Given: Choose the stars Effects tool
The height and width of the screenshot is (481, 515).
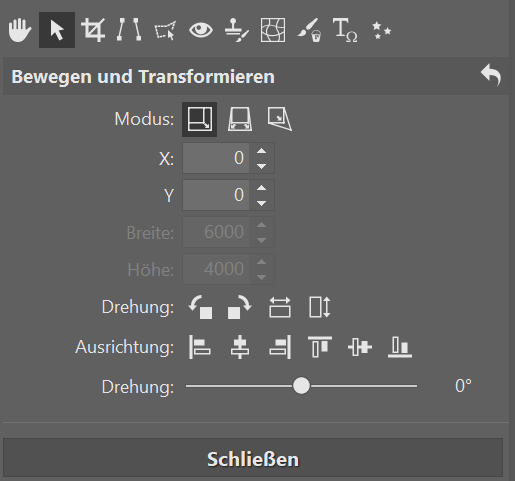Looking at the screenshot, I should [x=381, y=30].
